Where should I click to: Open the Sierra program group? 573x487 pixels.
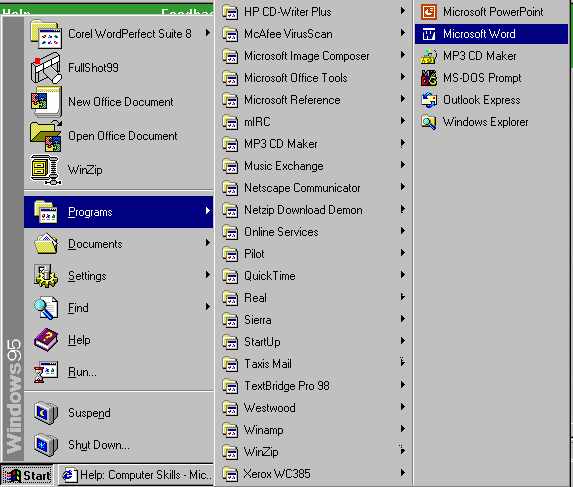coord(315,320)
